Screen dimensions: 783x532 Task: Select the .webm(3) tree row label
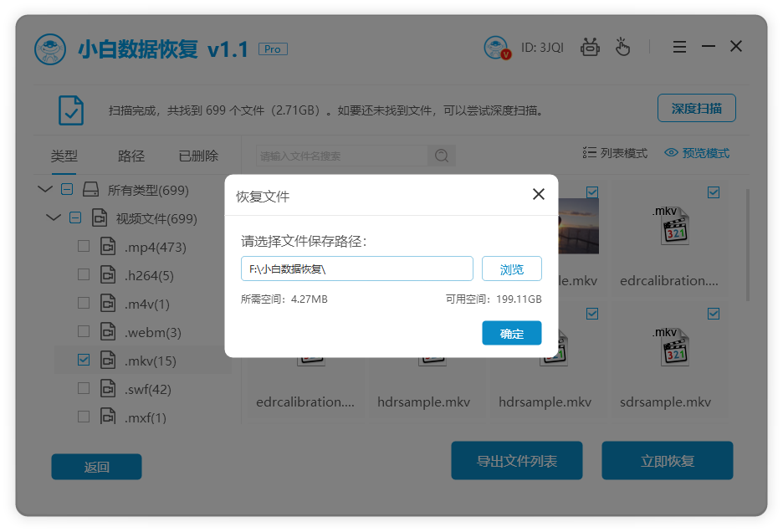point(153,332)
